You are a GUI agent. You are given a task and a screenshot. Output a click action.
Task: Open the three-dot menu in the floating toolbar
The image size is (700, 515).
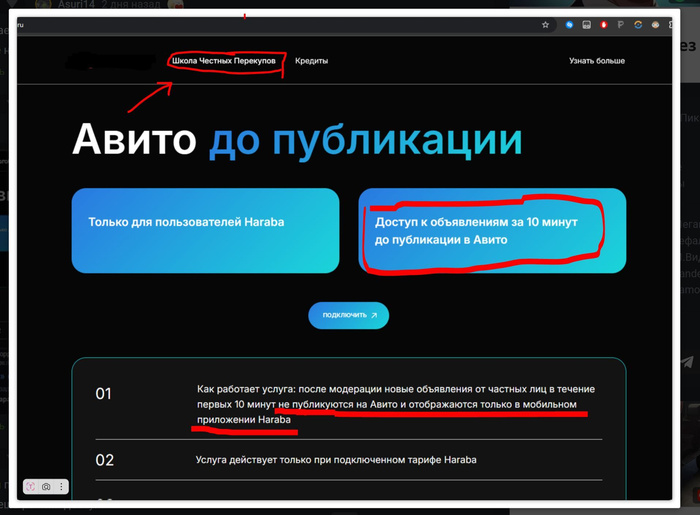(61, 486)
